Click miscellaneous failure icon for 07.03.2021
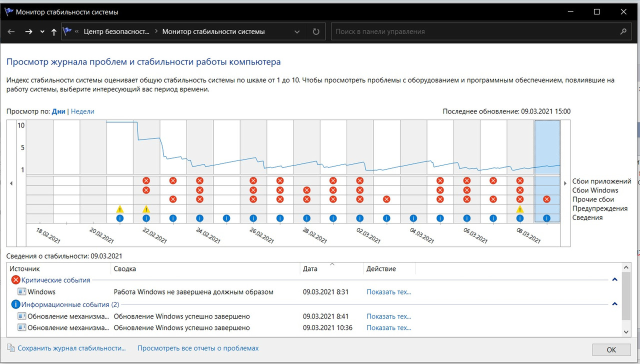 point(493,199)
